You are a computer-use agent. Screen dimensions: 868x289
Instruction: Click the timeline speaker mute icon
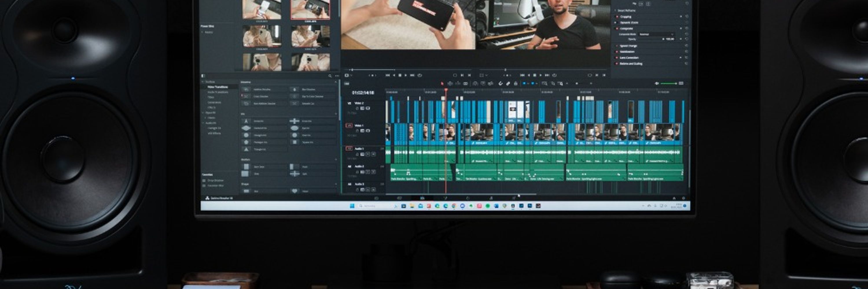click(656, 83)
